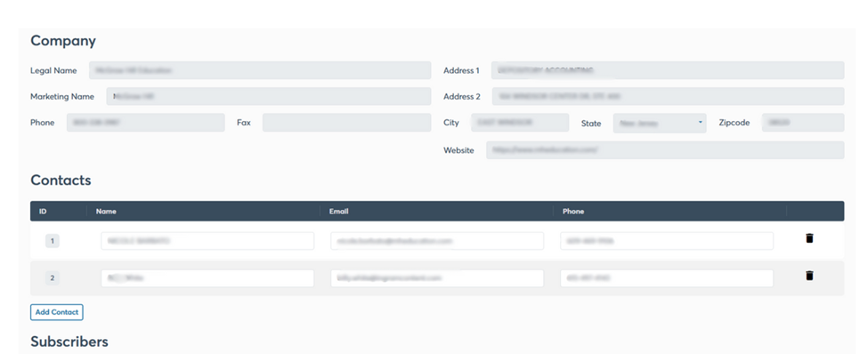Screen dimensions: 868x354
Task: Click the ID column header
Action: tap(43, 212)
